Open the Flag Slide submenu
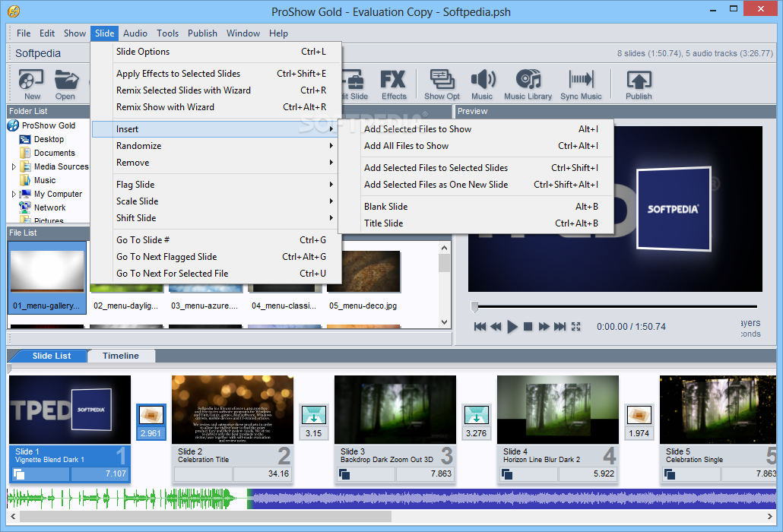The width and height of the screenshot is (783, 532). tap(216, 185)
